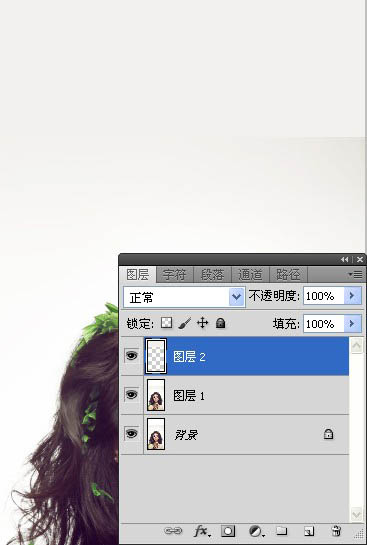Click layers list scroll down arrow
This screenshot has height=545, width=367.
click(x=356, y=514)
